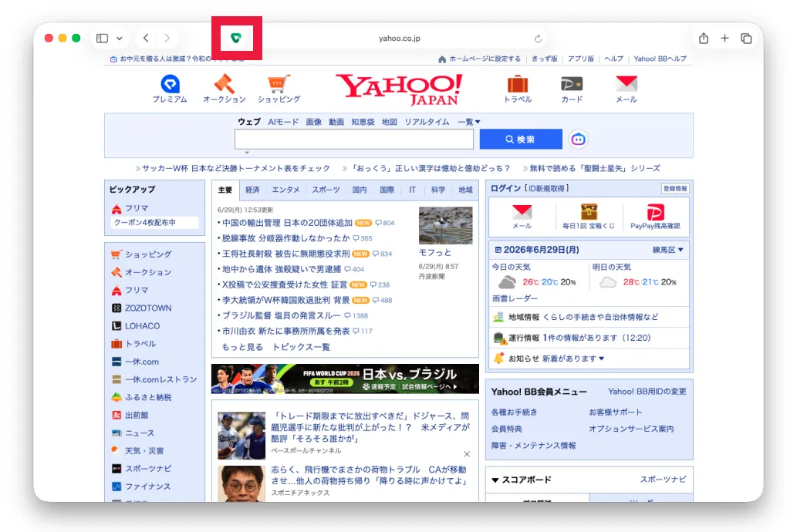Expand the 一覧 dropdown in search tabs
Image resolution: width=797 pixels, height=532 pixels.
(x=469, y=122)
